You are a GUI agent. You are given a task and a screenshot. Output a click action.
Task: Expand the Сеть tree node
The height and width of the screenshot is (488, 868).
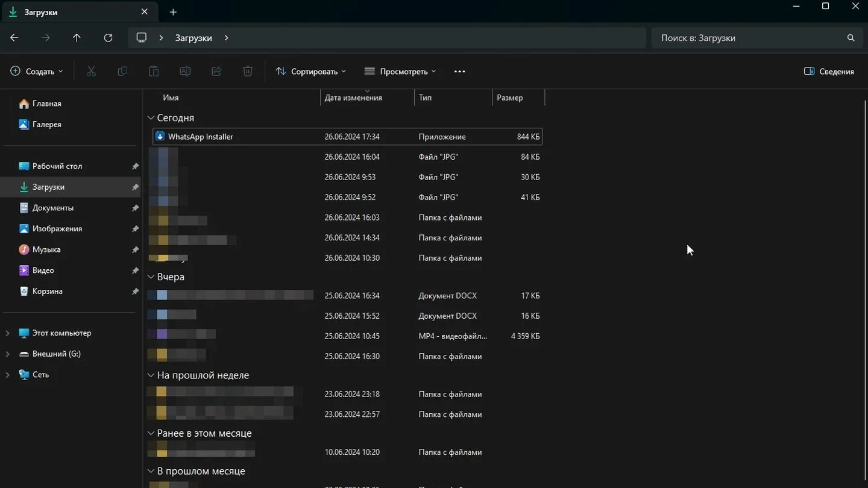[7, 375]
